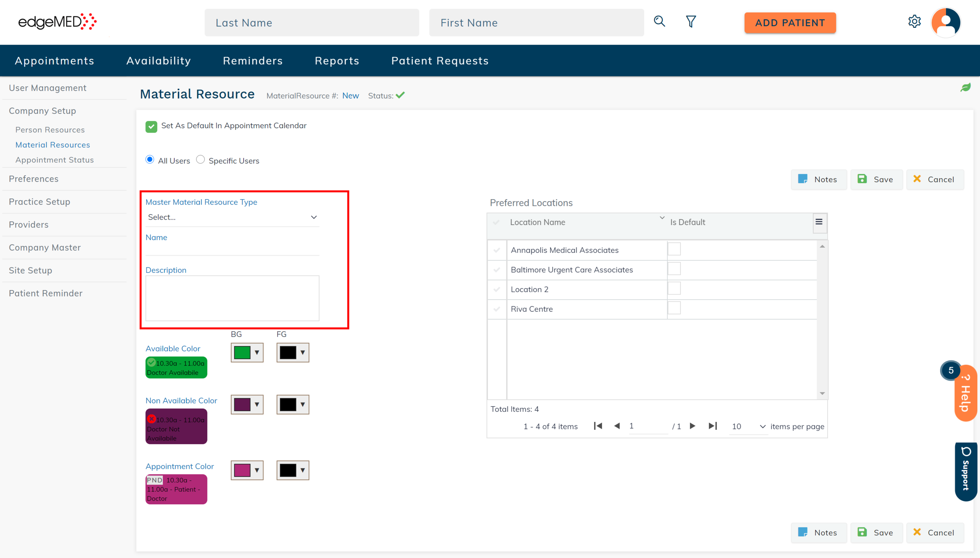This screenshot has width=980, height=558.
Task: Open the Reminders menu tab
Action: coord(252,61)
